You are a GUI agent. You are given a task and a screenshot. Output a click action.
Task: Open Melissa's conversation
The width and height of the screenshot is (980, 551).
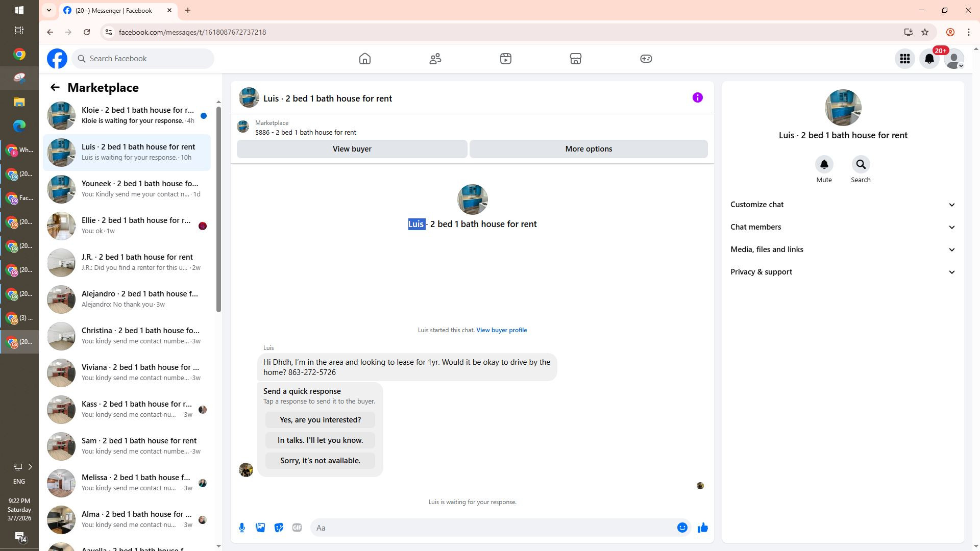pos(127,483)
